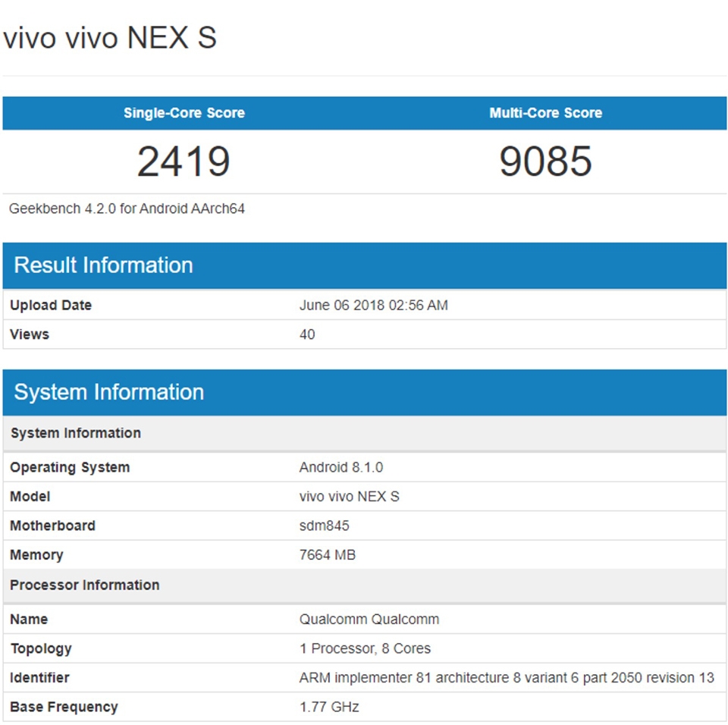The image size is (728, 725).
Task: Click the grey System Information subheader row
Action: pyautogui.click(x=365, y=433)
